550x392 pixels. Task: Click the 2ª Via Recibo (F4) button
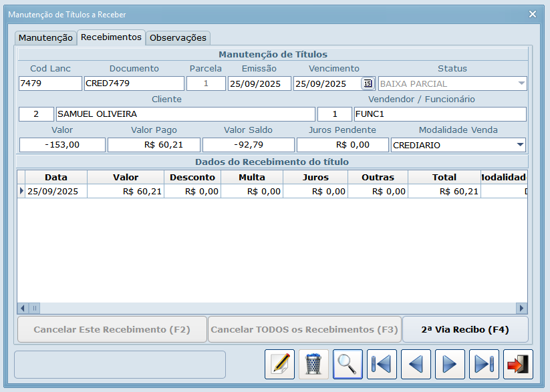(x=465, y=329)
